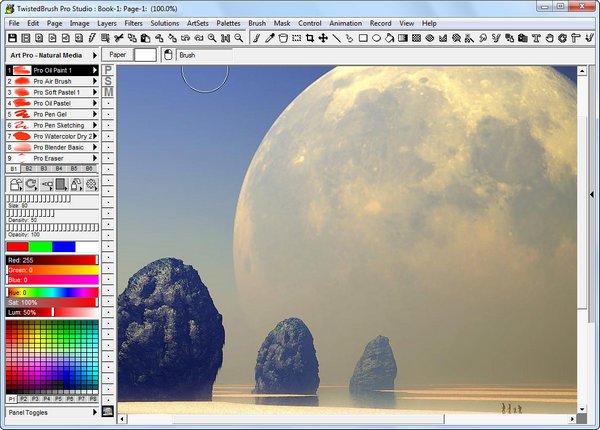Expand the Pro Air Brush arrow
The width and height of the screenshot is (600, 430).
pyautogui.click(x=95, y=81)
